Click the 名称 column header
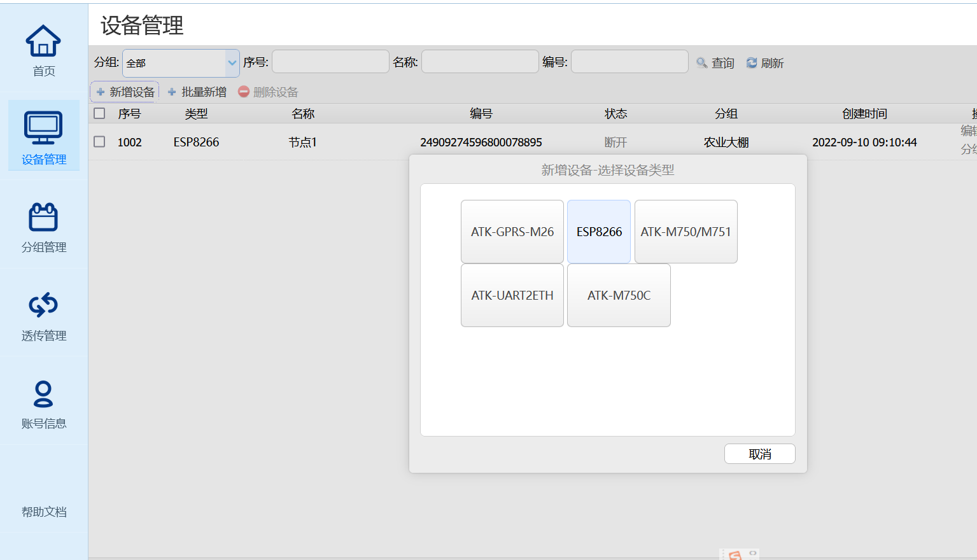Screen dimensions: 977x560 click(303, 113)
